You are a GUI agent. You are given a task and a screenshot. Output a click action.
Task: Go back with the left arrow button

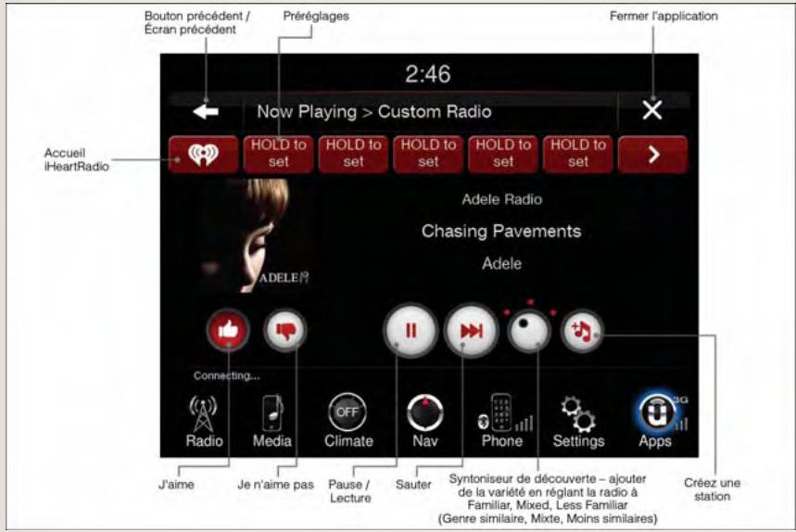click(x=206, y=111)
